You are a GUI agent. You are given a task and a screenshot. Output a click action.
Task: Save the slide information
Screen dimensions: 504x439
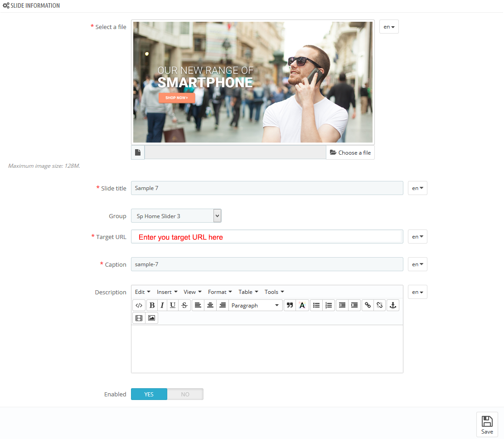[487, 424]
